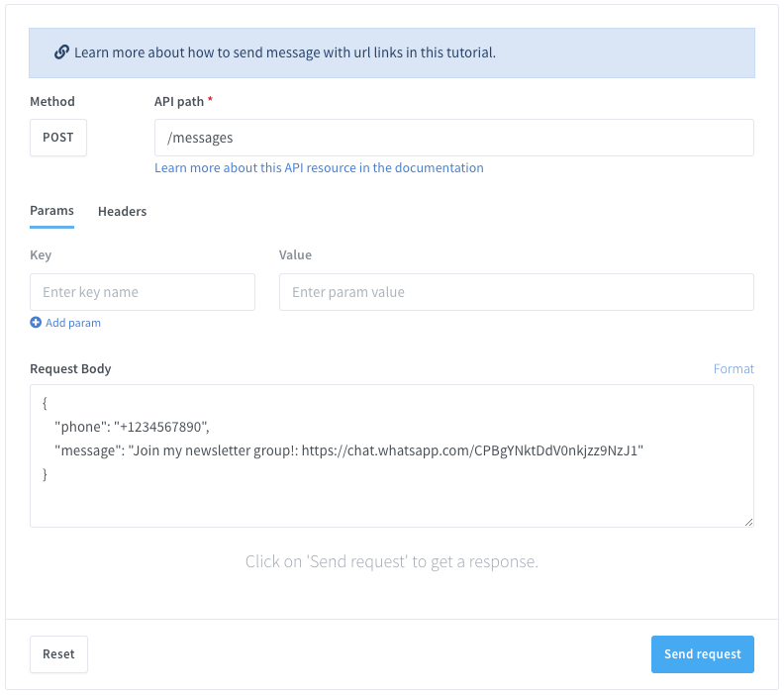Switch to the Headers tab
The width and height of the screenshot is (784, 695).
click(122, 211)
